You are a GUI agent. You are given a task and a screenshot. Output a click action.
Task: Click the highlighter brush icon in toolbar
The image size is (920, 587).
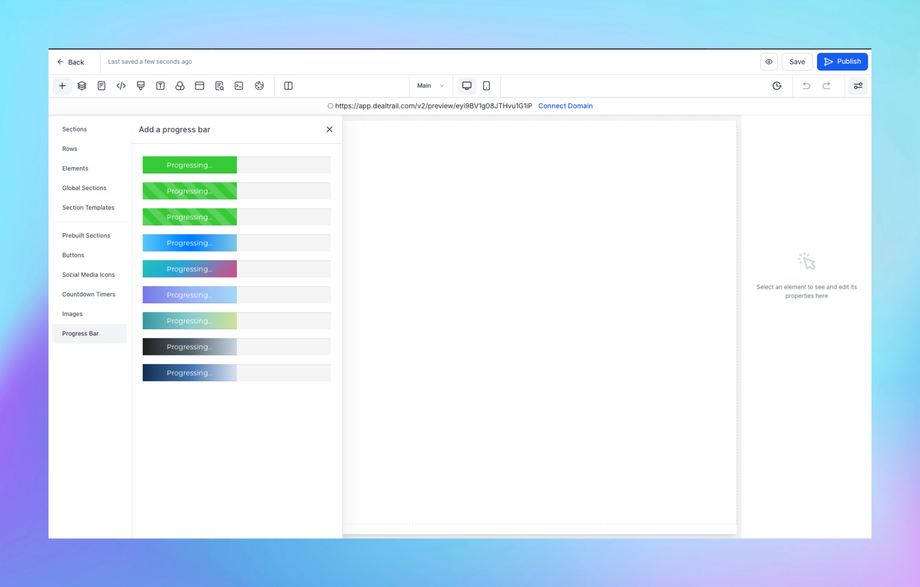[141, 86]
